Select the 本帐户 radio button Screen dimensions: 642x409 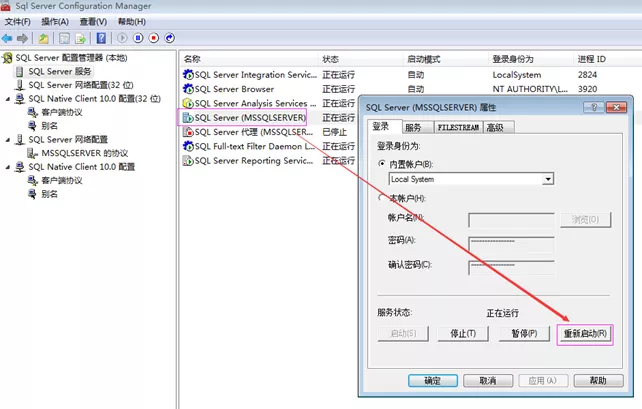pos(381,197)
